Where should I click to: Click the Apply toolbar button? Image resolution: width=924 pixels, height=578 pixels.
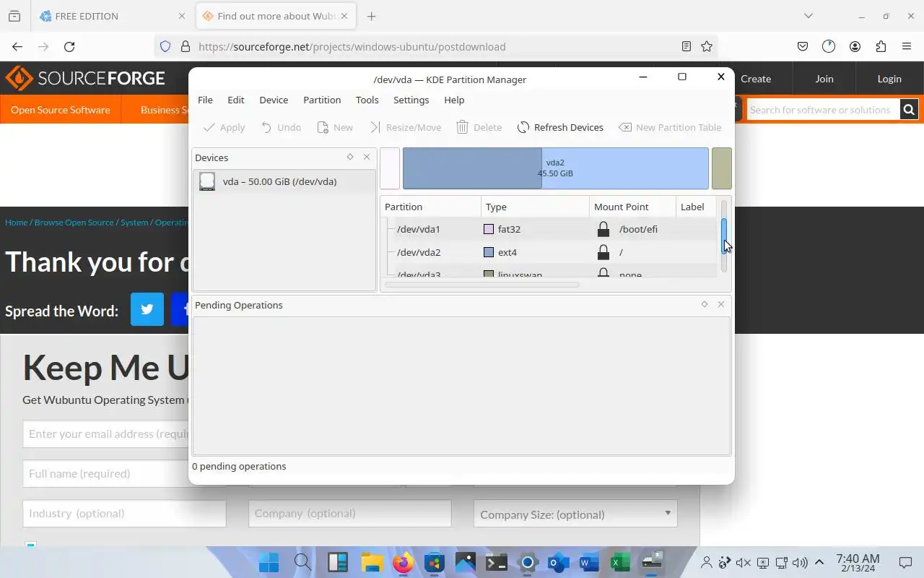(225, 127)
